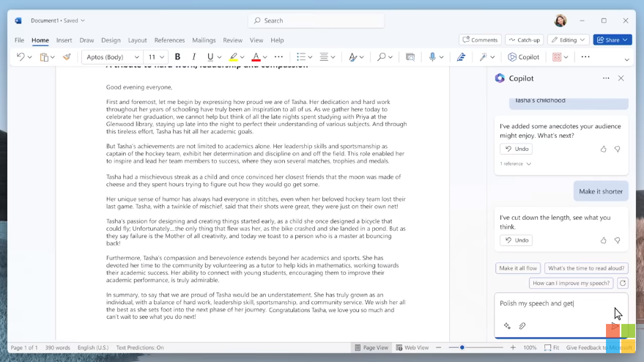644x362 pixels.
Task: Toggle Bold formatting
Action: (177, 57)
